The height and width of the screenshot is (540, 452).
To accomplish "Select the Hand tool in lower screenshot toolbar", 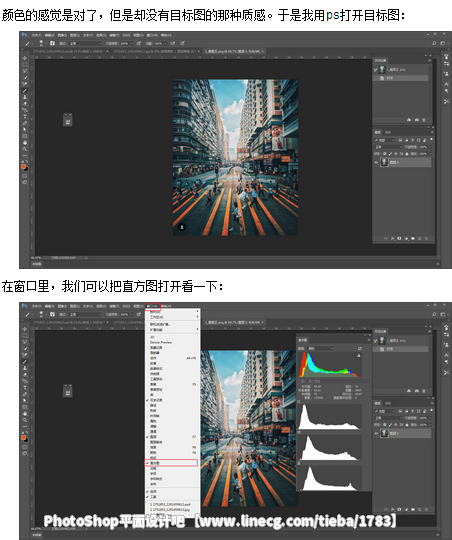I will click(x=25, y=414).
